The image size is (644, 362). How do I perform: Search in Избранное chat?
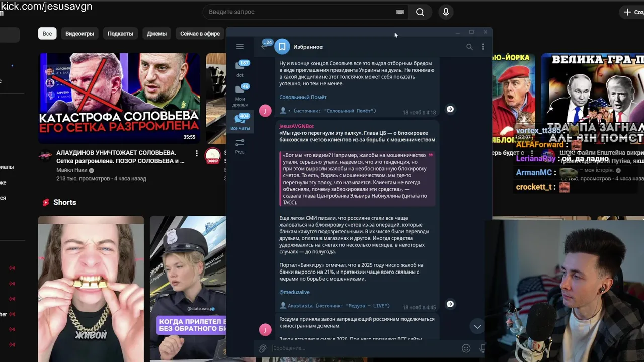(469, 47)
